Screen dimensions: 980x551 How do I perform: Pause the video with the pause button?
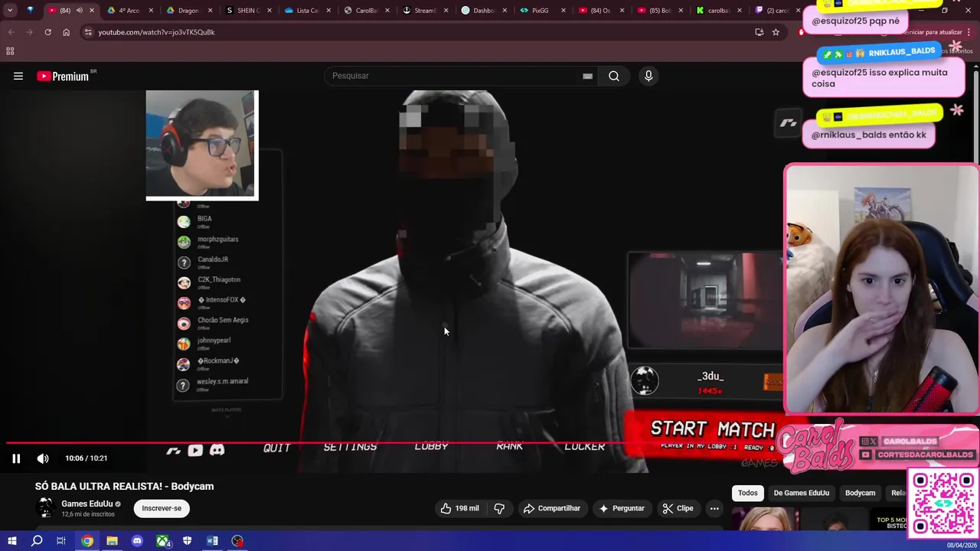point(16,458)
